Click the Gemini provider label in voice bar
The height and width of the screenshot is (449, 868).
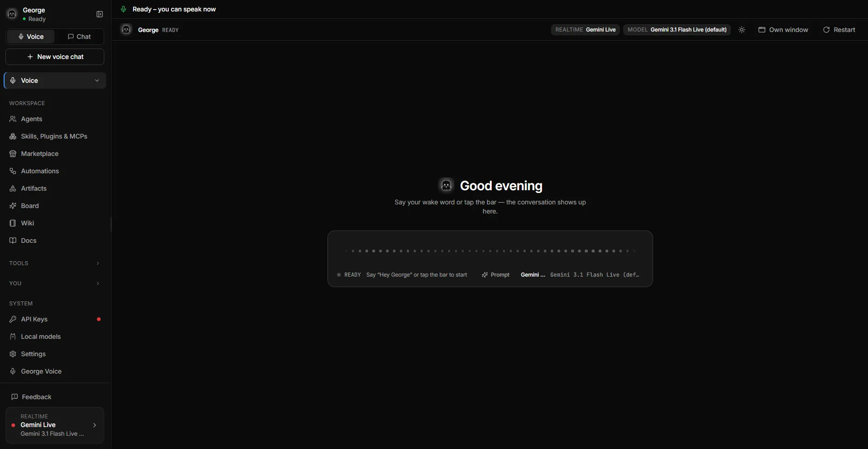(x=533, y=275)
